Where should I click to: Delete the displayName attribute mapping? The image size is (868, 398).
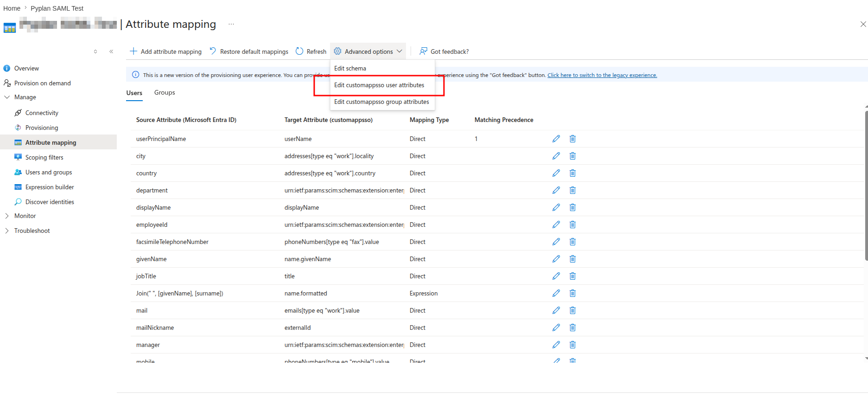573,207
